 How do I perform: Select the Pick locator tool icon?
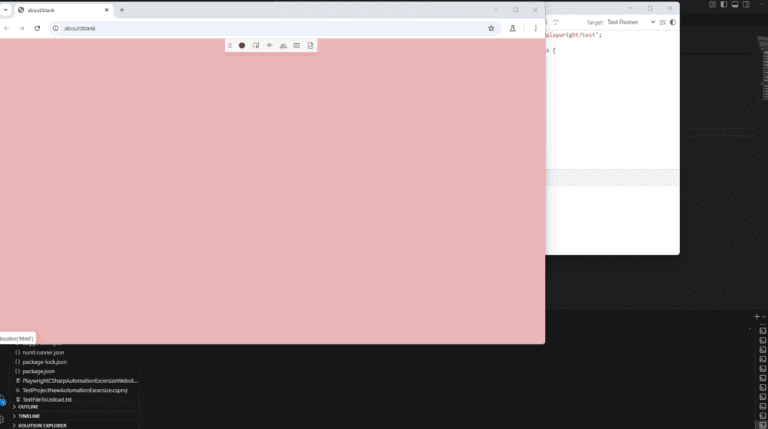[x=256, y=46]
